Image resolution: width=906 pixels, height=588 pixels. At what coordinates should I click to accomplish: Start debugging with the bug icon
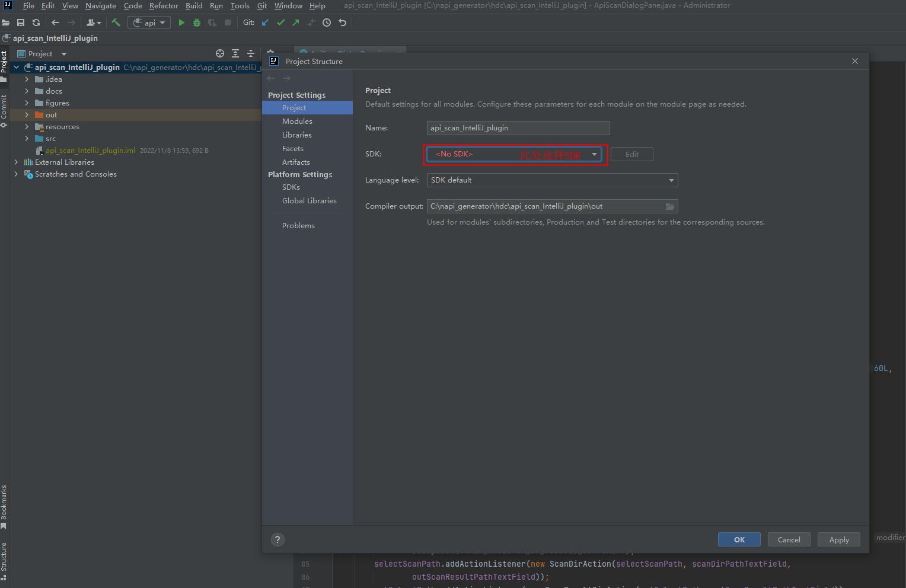click(197, 23)
